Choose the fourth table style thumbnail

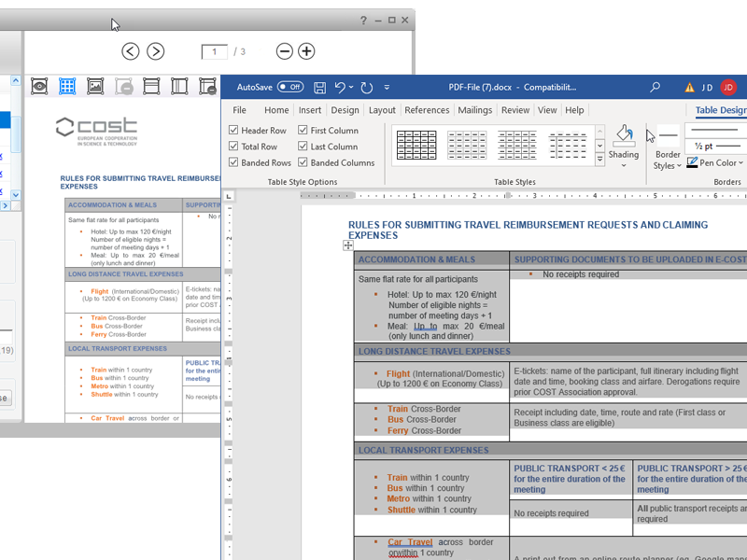click(x=568, y=146)
